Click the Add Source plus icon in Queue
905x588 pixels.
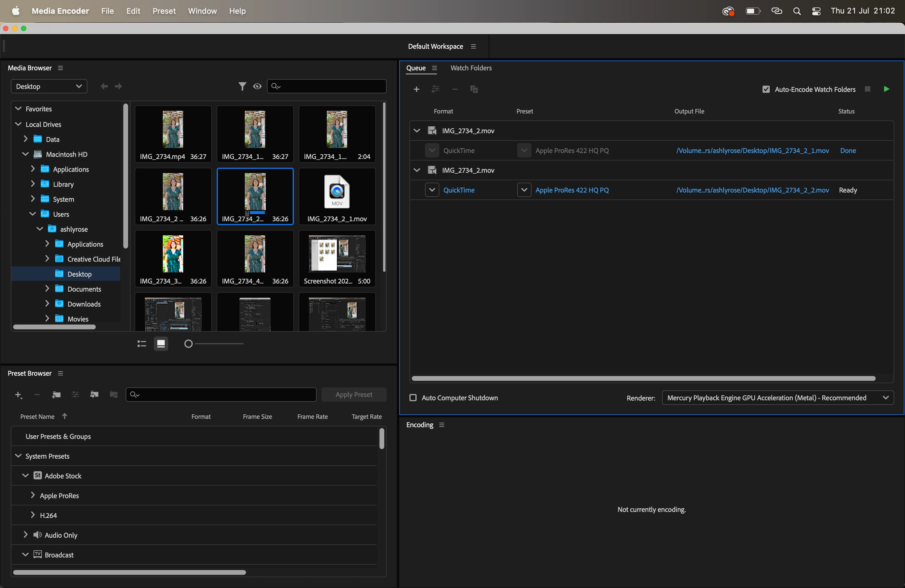(416, 90)
